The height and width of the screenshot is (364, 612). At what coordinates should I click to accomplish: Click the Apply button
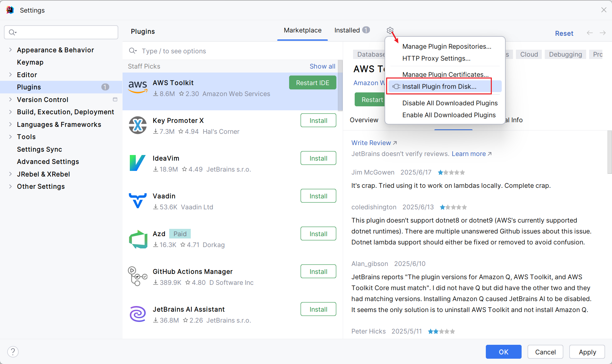(x=587, y=352)
